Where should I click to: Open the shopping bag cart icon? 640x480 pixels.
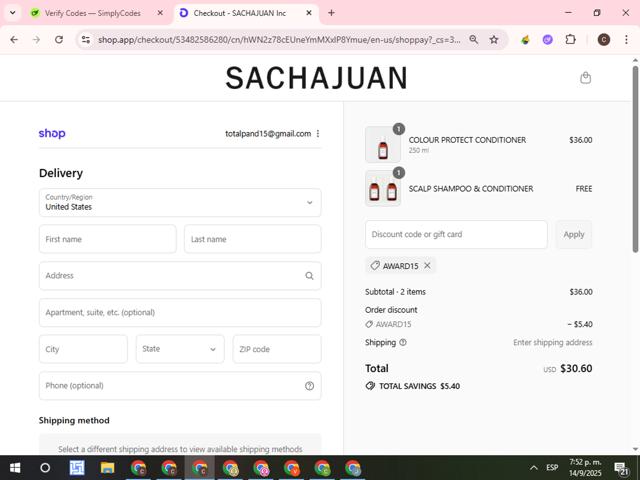[x=585, y=78]
